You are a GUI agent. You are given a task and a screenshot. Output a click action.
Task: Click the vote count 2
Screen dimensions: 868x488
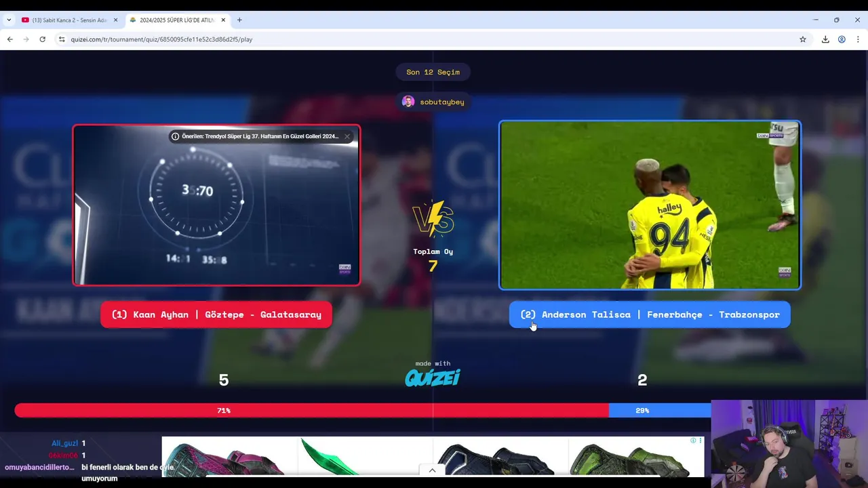[642, 380]
